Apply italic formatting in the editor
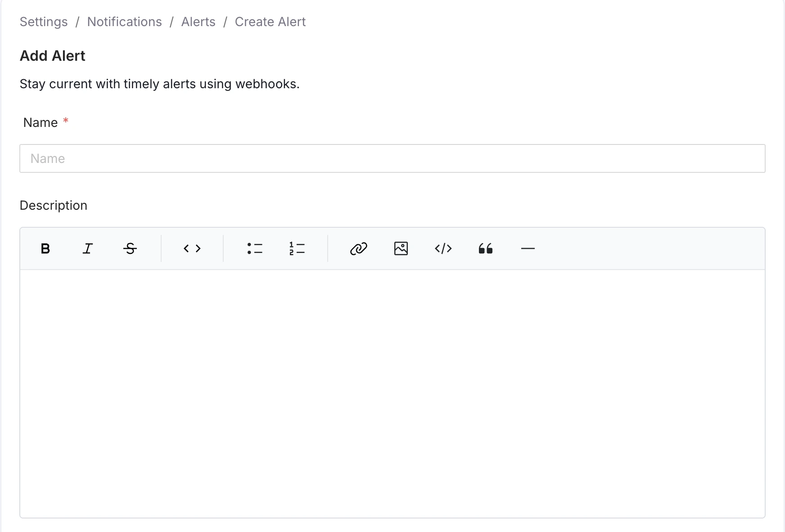Image resolution: width=785 pixels, height=532 pixels. tap(88, 248)
